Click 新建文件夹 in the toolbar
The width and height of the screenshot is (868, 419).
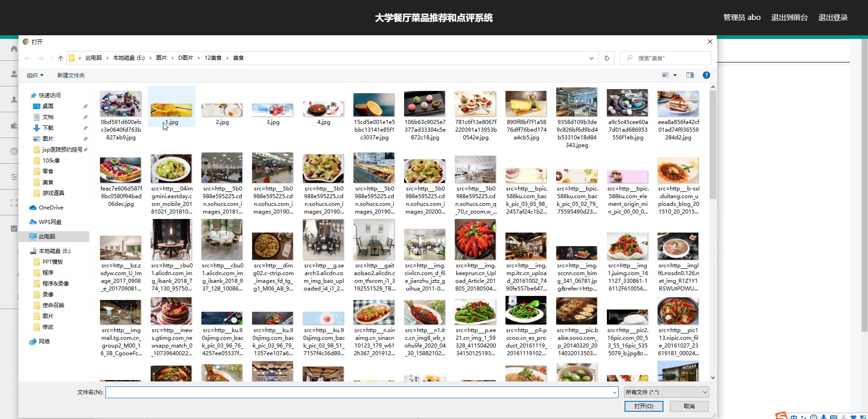71,75
